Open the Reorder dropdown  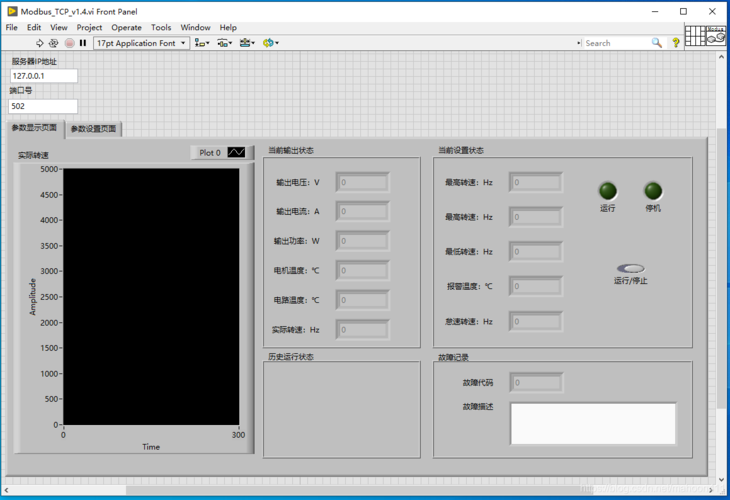[x=270, y=43]
